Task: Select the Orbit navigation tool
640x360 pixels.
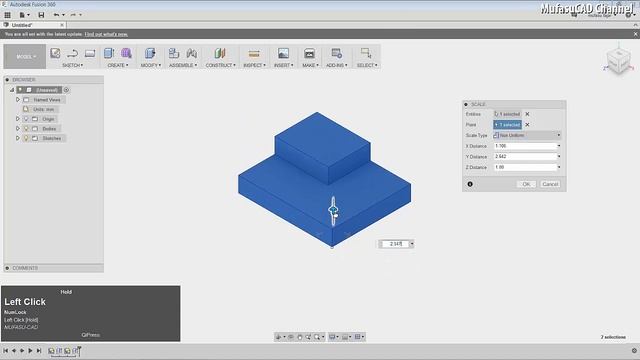Action: point(279,337)
